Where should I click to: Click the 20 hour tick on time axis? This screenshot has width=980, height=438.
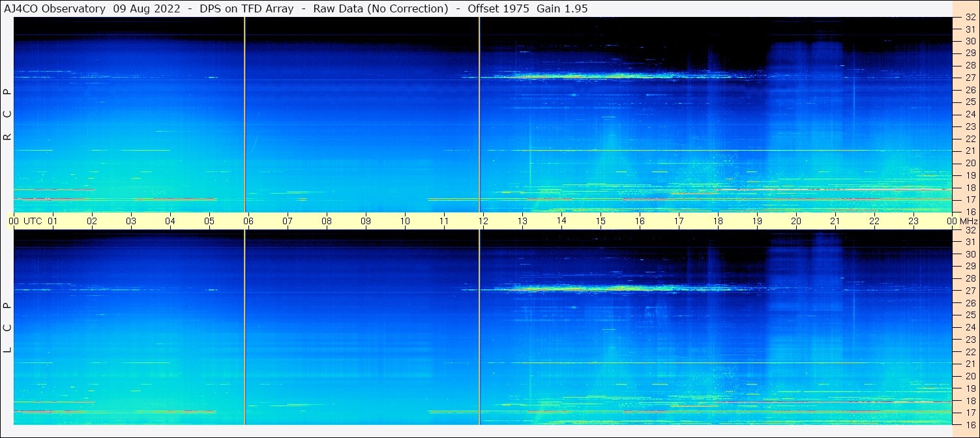coord(796,221)
